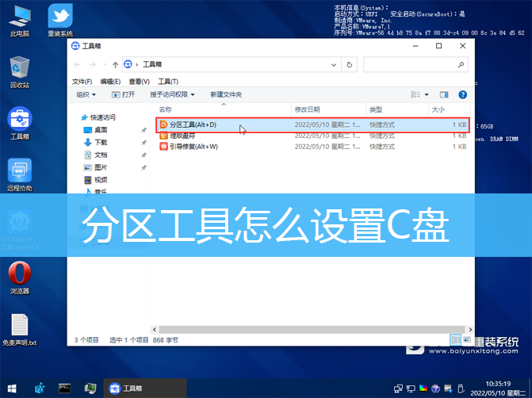
Task: Open the 回收站 recycle bin icon
Action: tap(20, 71)
